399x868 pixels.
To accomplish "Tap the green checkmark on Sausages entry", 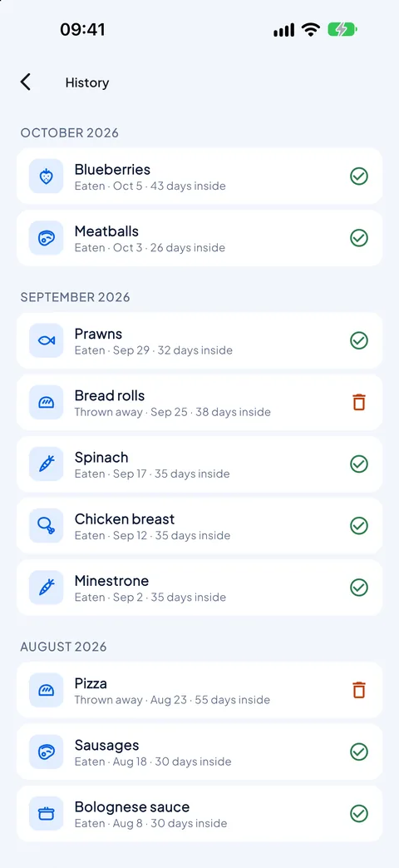I will 359,751.
